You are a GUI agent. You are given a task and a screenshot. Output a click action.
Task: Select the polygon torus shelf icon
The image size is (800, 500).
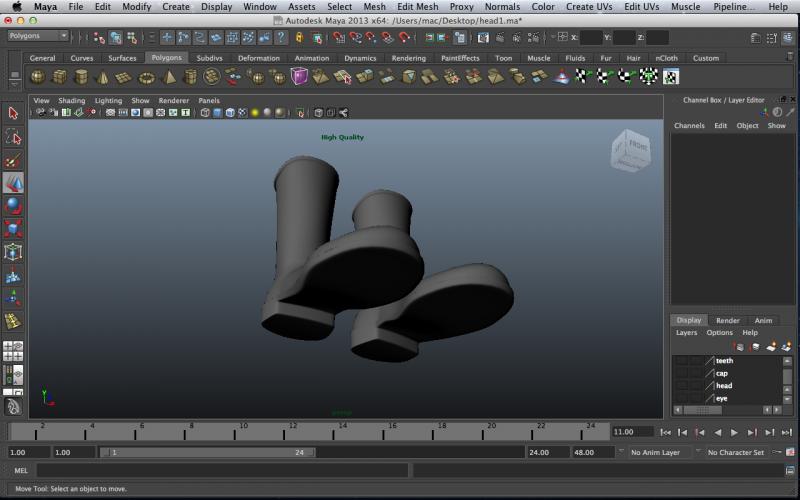tap(147, 77)
